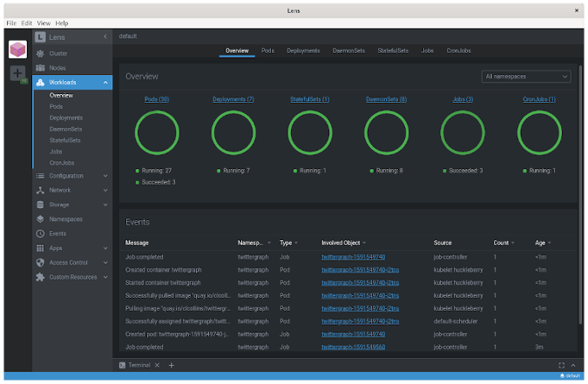The width and height of the screenshot is (588, 384).
Task: Open Events clock icon in sidebar
Action: (41, 233)
